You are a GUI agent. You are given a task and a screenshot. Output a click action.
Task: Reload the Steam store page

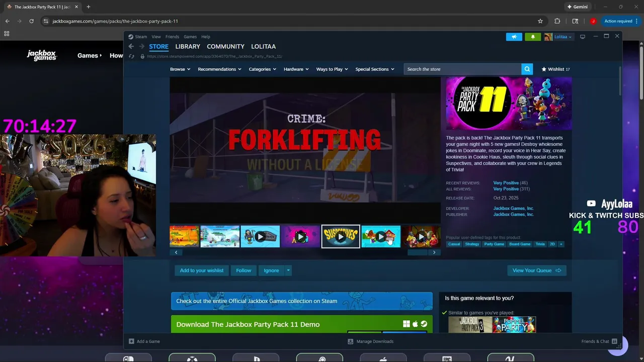132,56
